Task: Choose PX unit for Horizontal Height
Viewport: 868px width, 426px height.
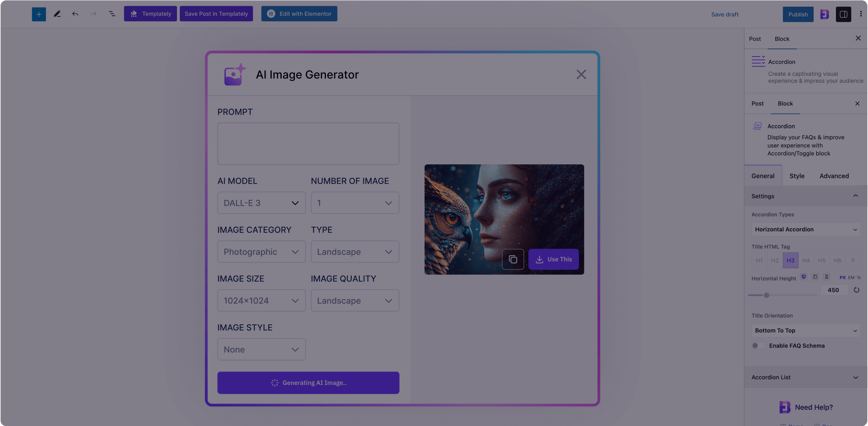Action: tap(843, 278)
